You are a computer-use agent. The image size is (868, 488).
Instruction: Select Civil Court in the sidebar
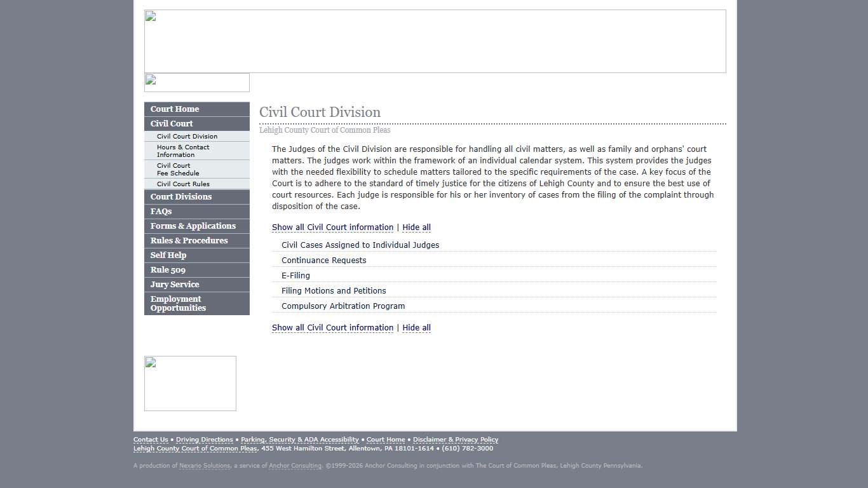pos(170,123)
